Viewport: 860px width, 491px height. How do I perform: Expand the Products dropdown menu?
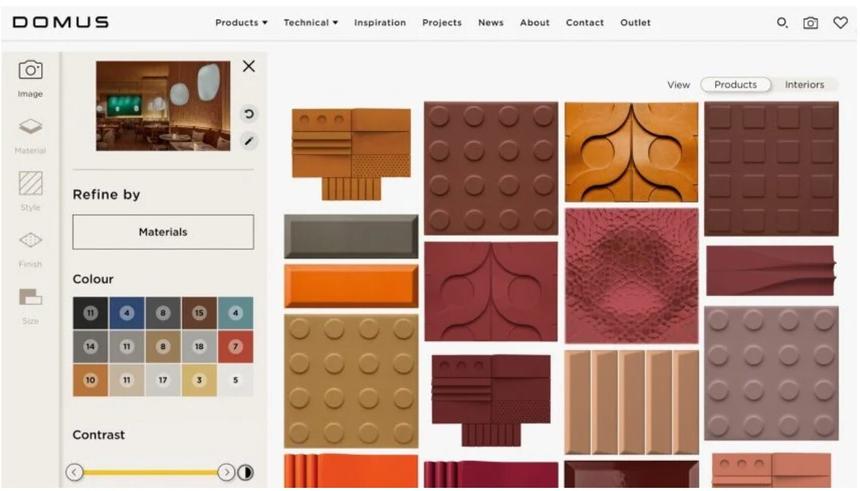click(241, 22)
